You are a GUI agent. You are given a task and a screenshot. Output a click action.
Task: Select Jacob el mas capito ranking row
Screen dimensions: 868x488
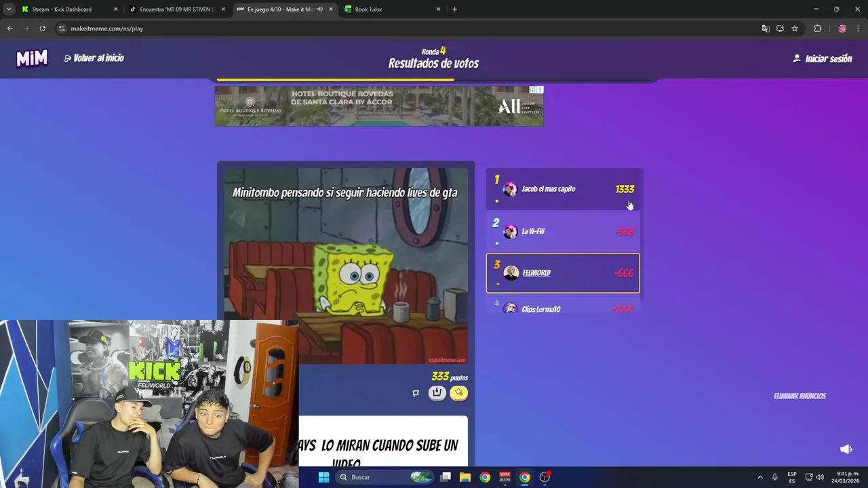click(x=563, y=189)
